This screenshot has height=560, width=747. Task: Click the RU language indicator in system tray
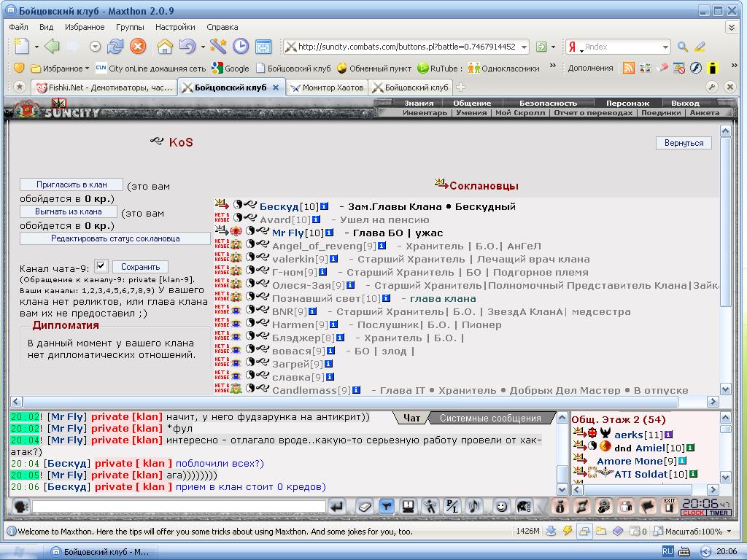[x=667, y=551]
